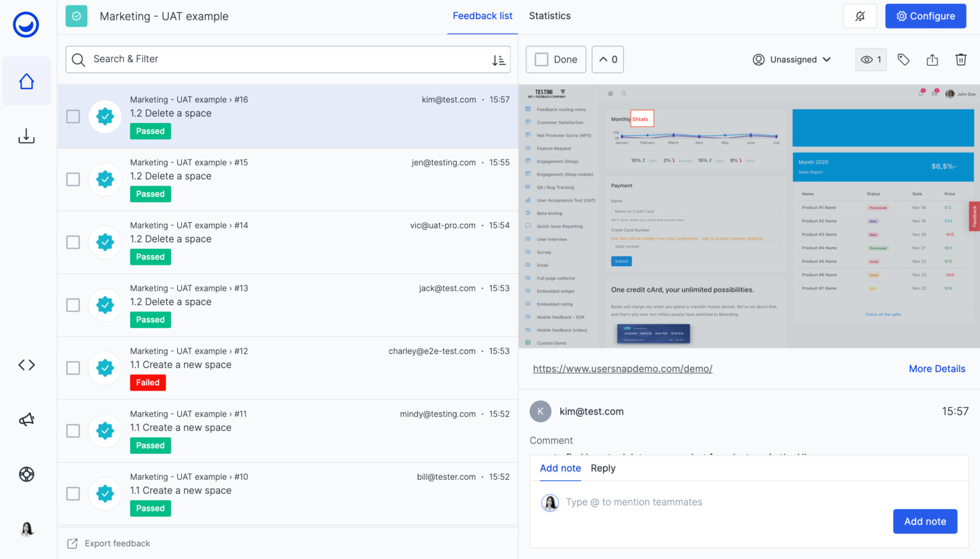Open the Home icon in the left sidebar
The height and width of the screenshot is (559, 980).
(x=26, y=81)
